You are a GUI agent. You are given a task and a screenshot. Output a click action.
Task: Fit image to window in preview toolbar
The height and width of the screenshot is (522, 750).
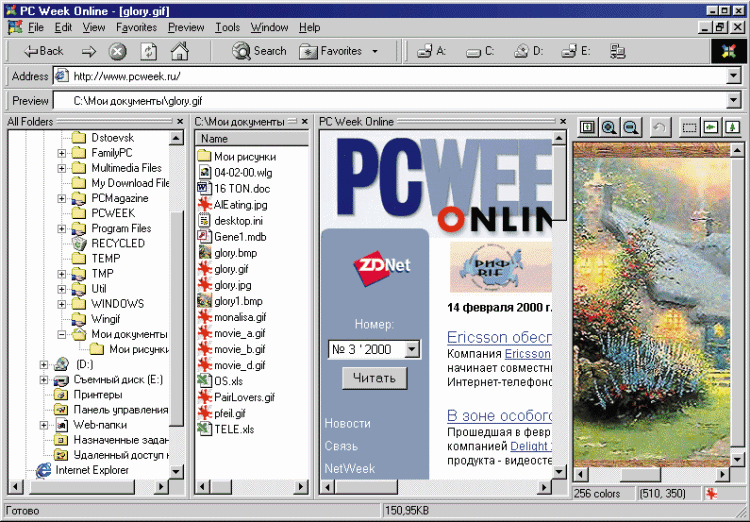[x=587, y=127]
